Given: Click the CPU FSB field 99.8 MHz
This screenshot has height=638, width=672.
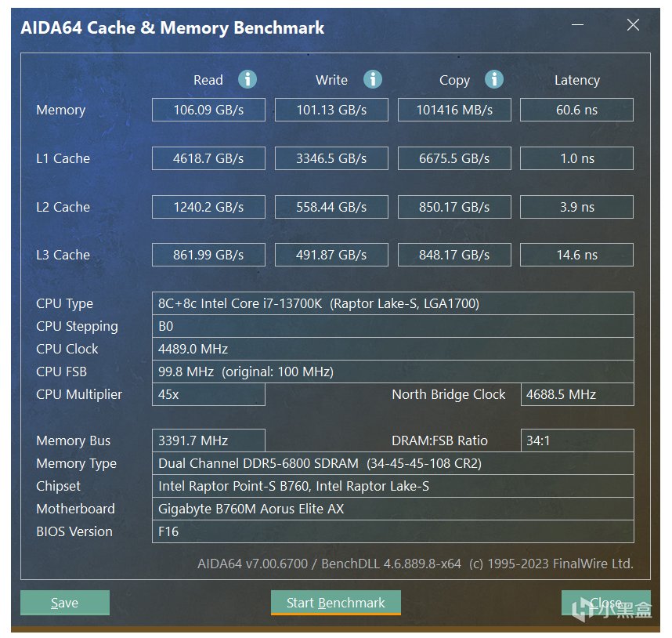Looking at the screenshot, I should 393,372.
